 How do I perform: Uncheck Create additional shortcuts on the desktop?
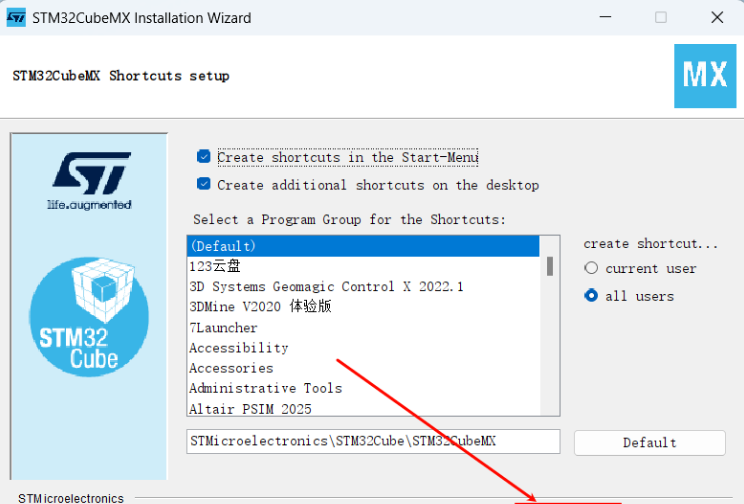204,184
